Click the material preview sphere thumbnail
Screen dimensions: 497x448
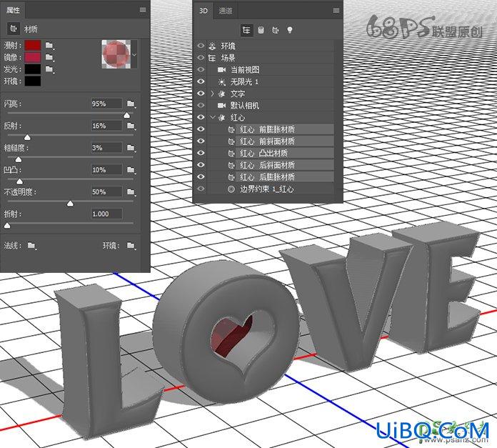[116, 54]
